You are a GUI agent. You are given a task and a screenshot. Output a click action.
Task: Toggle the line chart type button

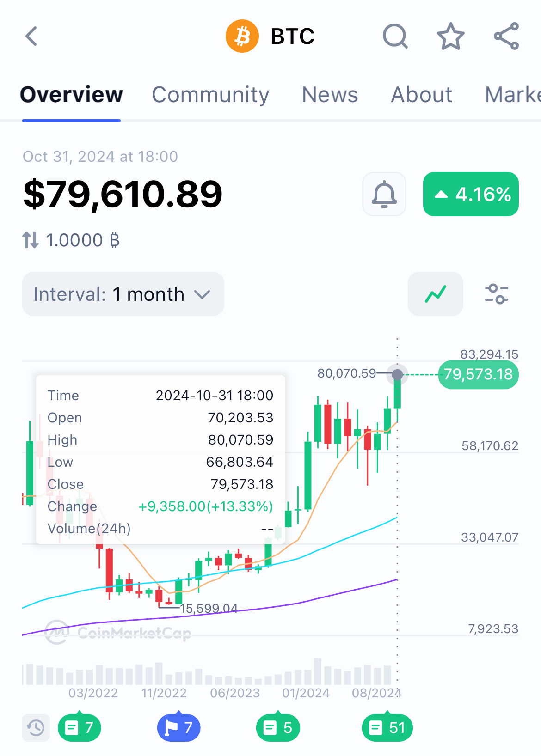tap(436, 294)
